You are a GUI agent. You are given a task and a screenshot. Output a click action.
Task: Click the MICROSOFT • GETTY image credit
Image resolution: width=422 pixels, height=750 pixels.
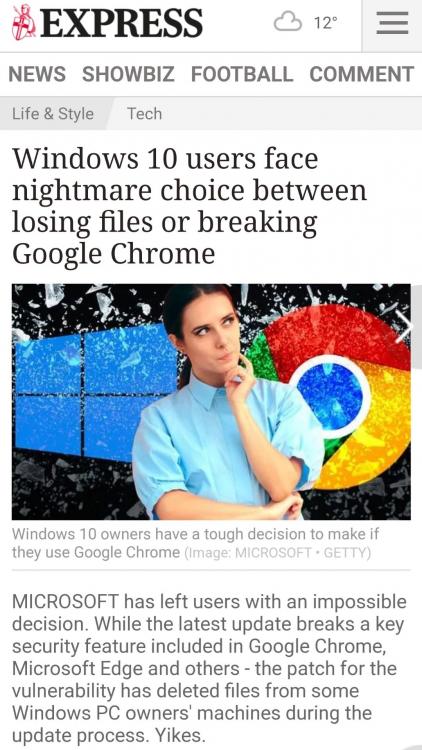tap(278, 553)
